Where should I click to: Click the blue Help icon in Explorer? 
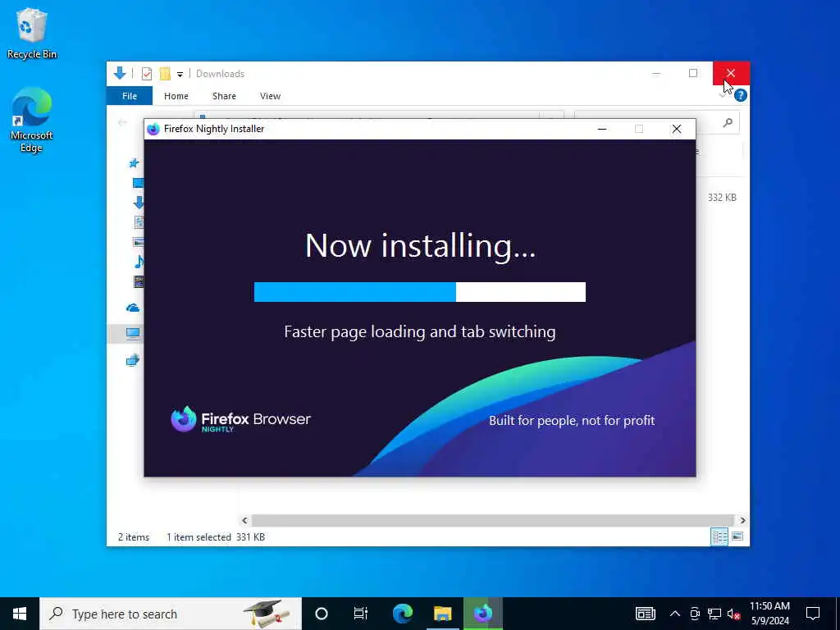(x=741, y=95)
